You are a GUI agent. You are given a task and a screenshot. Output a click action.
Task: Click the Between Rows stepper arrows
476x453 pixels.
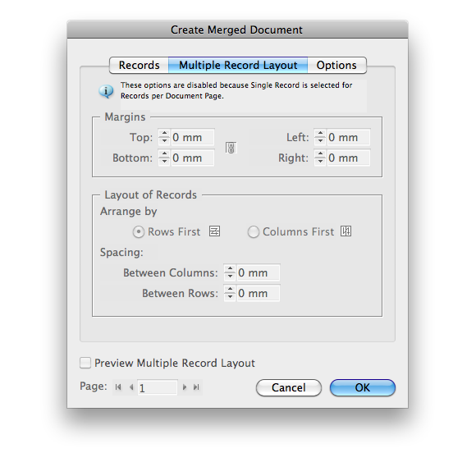pos(230,293)
